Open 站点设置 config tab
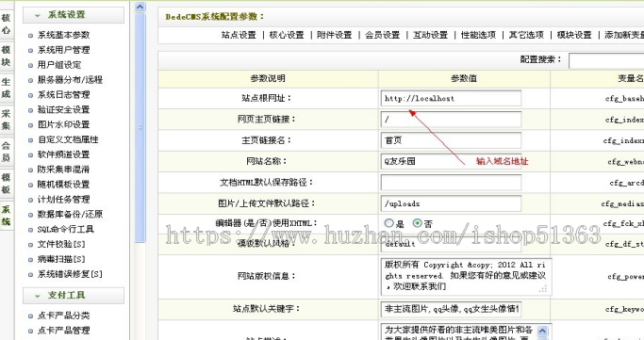 coord(239,35)
